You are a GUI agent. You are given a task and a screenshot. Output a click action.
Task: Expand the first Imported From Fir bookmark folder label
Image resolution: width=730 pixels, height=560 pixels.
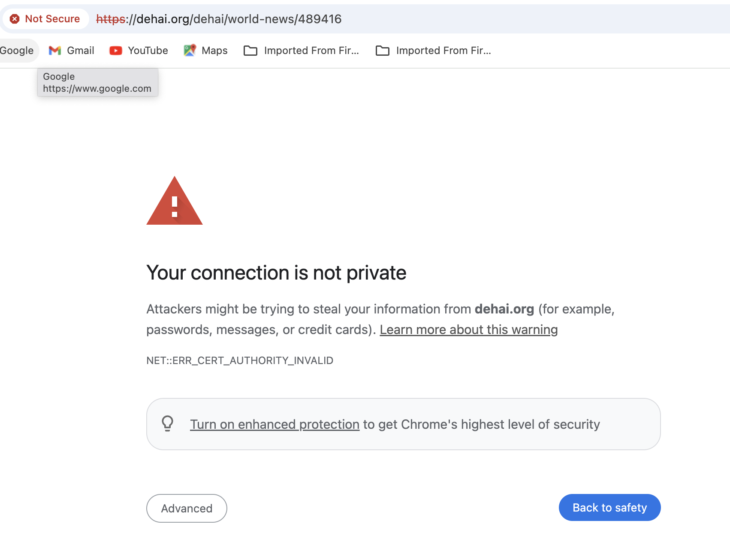pyautogui.click(x=311, y=51)
